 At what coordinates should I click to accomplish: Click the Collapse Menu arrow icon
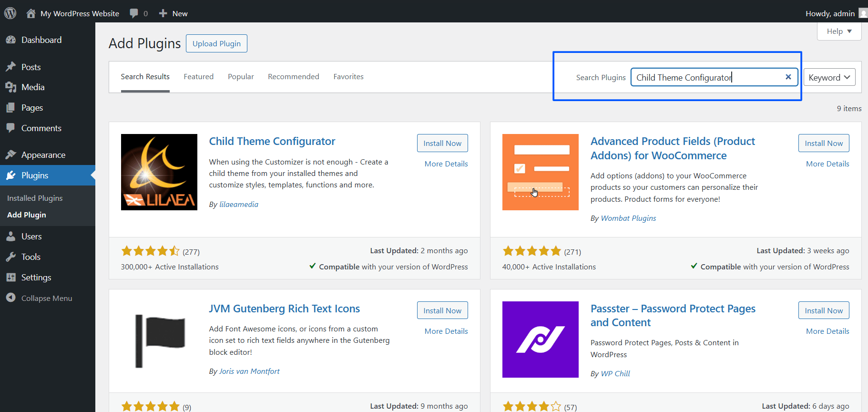tap(11, 298)
